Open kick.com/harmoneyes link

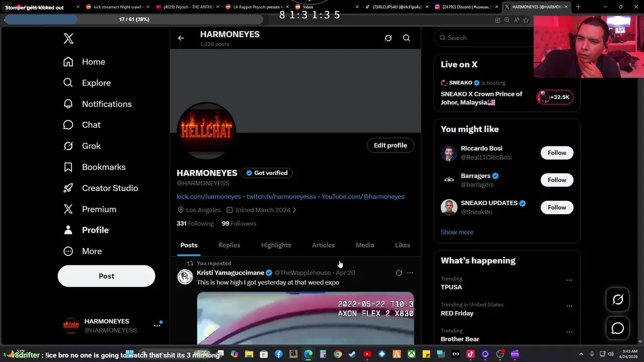(x=209, y=197)
